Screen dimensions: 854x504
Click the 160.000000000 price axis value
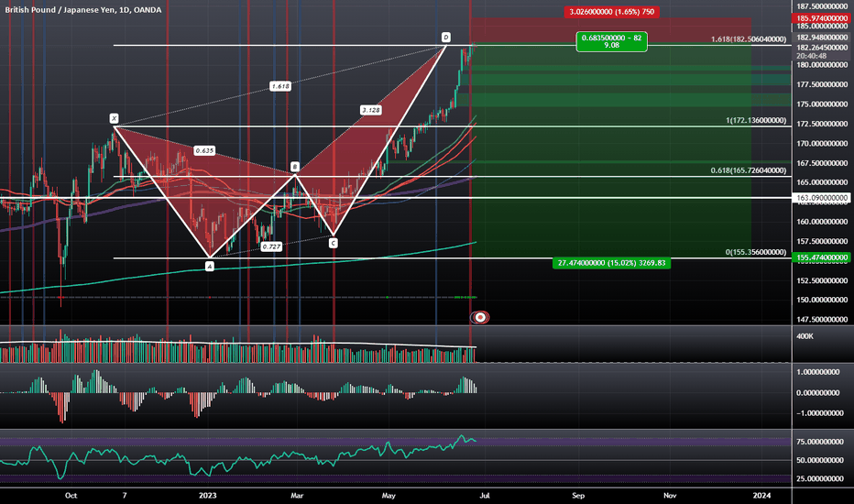point(822,222)
